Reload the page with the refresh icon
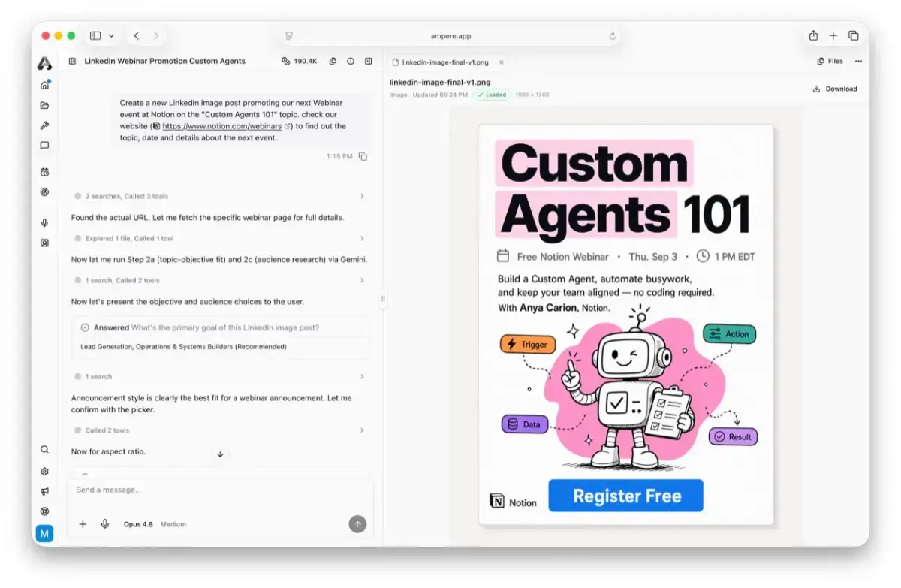This screenshot has width=901, height=588. tap(613, 36)
